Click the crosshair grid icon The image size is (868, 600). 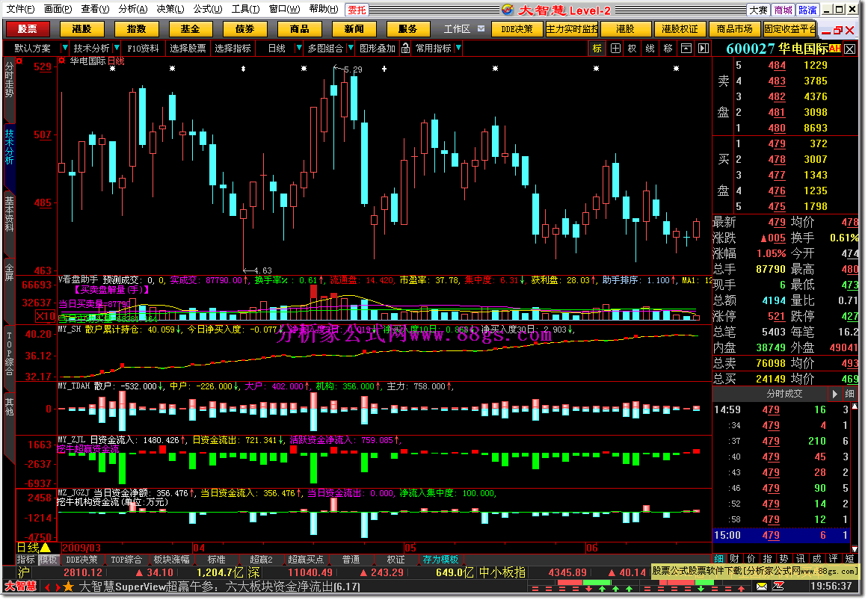pos(615,48)
